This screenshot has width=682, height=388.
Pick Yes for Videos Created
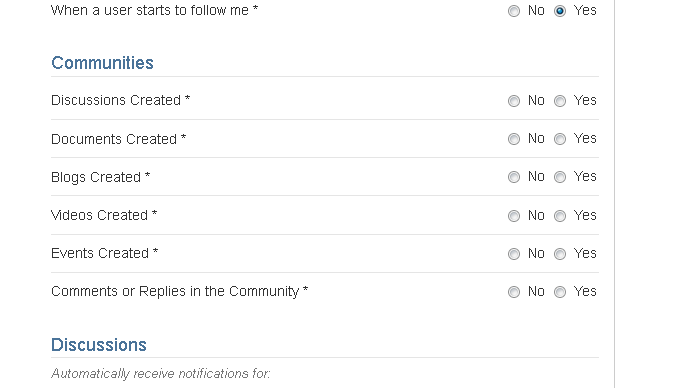click(560, 216)
